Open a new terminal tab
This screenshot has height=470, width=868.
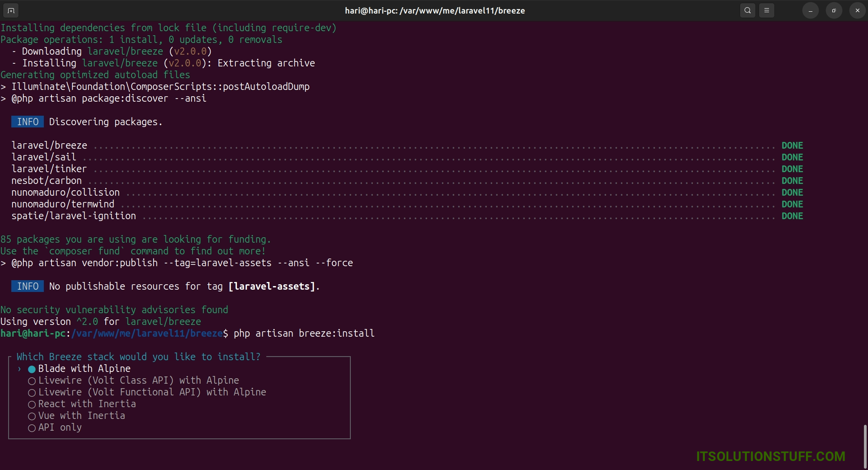[x=11, y=10]
